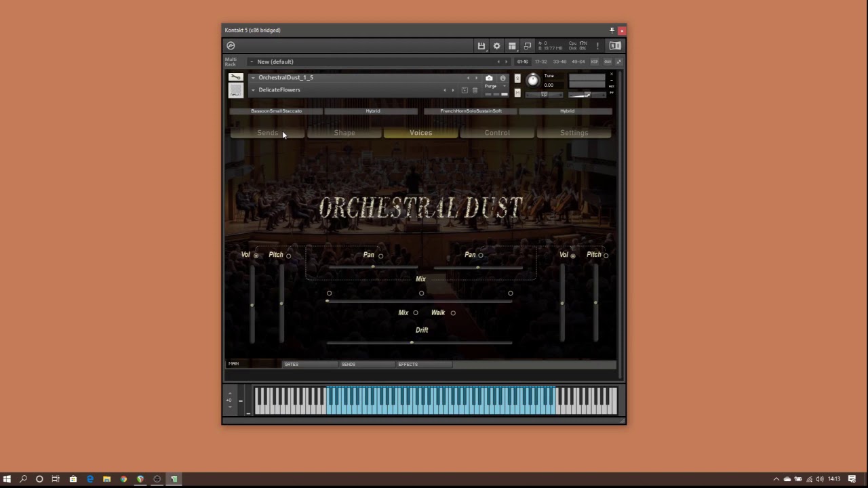Open Kontakt options gear icon
Viewport: 868px width, 488px height.
click(x=496, y=45)
